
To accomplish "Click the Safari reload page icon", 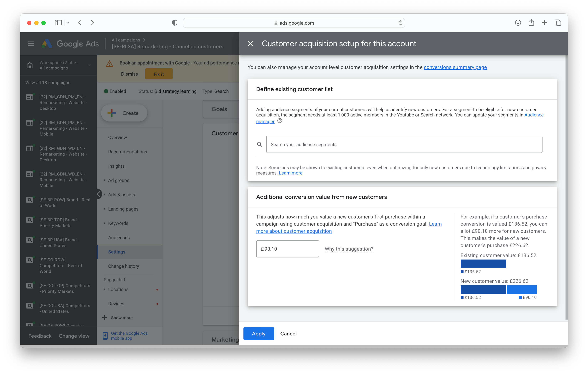I will 400,23.
